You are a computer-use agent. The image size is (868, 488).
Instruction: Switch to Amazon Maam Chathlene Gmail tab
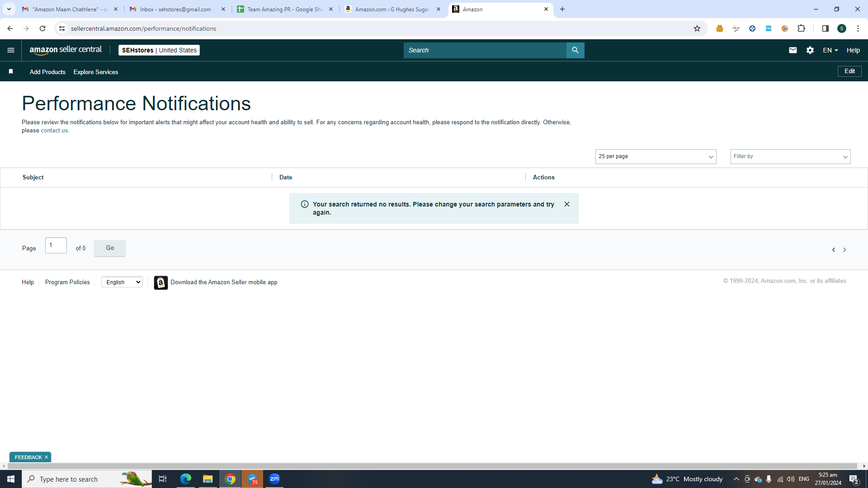(70, 9)
